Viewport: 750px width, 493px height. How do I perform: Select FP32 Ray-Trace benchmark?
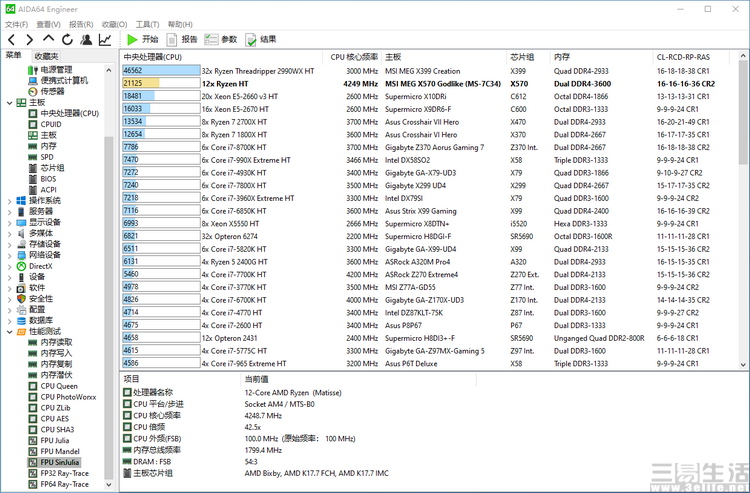(x=59, y=473)
